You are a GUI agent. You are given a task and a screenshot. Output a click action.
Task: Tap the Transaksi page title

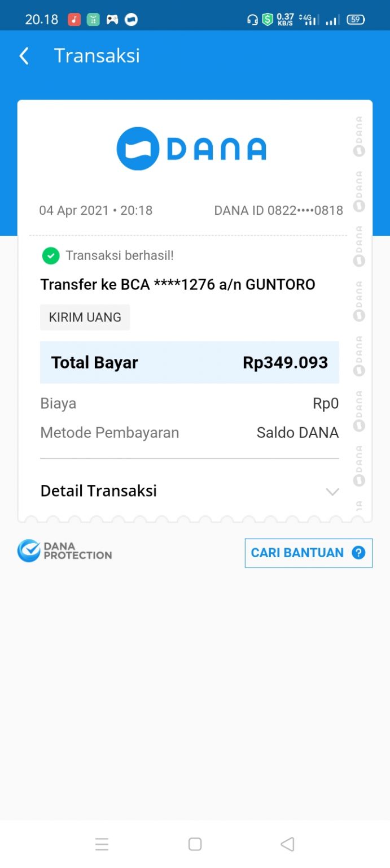[x=97, y=56]
